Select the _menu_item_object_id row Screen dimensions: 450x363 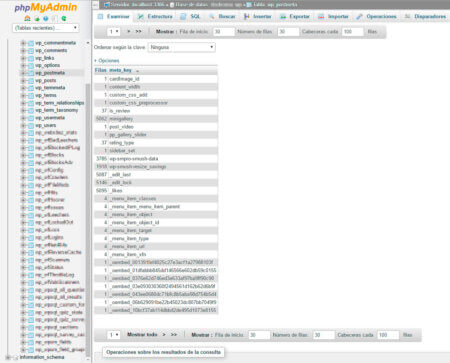coord(156,223)
